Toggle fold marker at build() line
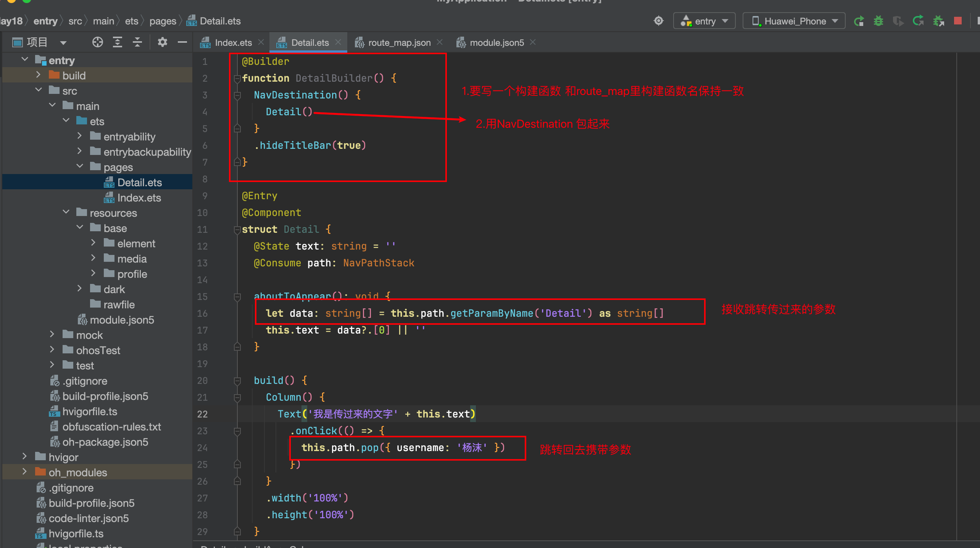 (237, 381)
